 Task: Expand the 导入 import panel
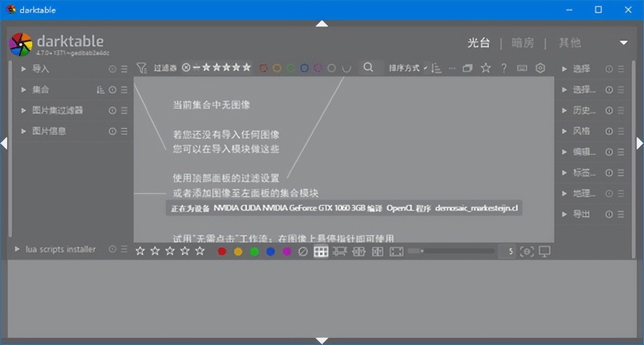(40, 69)
